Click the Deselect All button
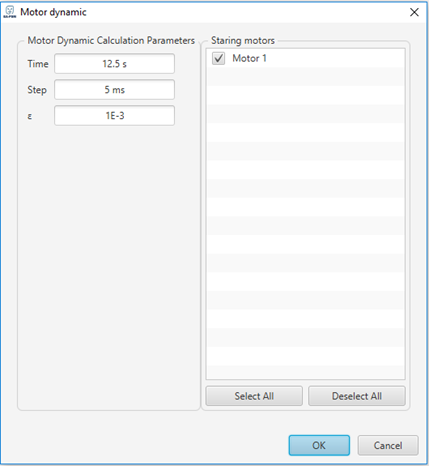The width and height of the screenshot is (429, 466). [357, 396]
